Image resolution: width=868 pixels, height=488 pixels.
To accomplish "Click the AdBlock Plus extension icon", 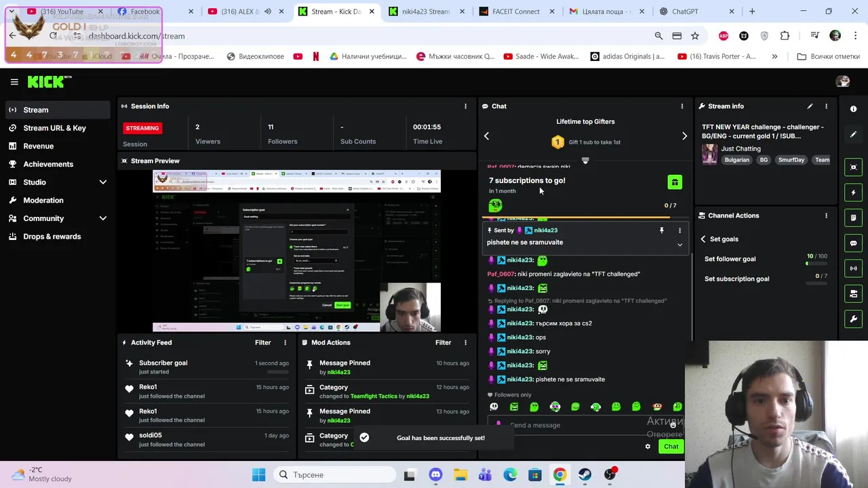I will [x=724, y=36].
